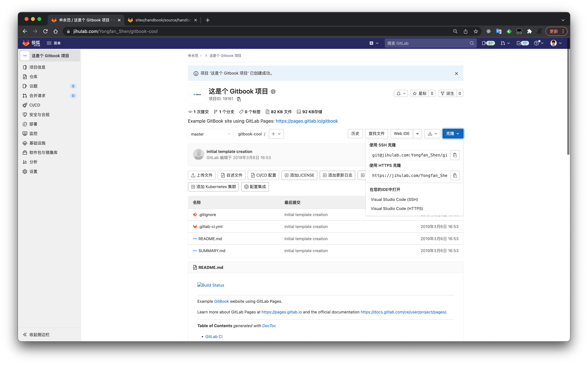
Task: Switch to the sites/handbook browser tab
Action: (x=161, y=20)
